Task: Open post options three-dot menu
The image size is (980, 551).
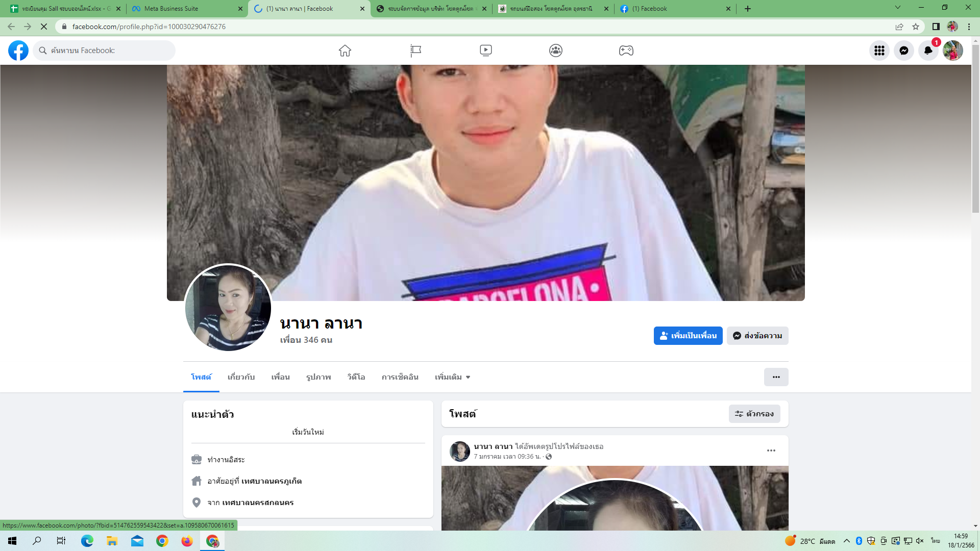Action: [x=771, y=450]
